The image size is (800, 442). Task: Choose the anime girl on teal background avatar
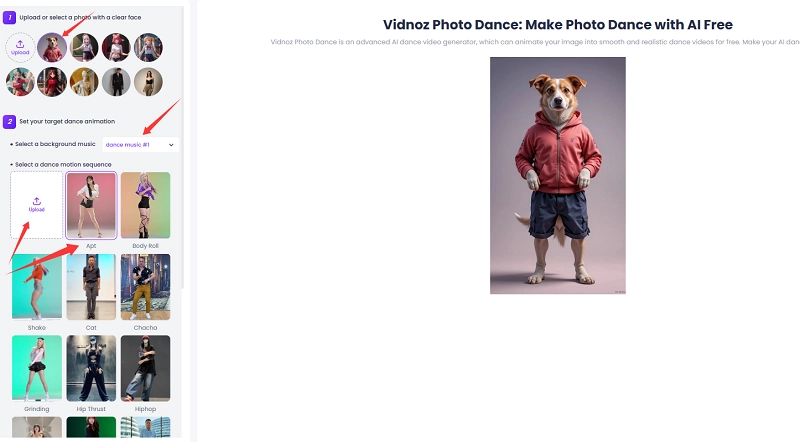coord(20,82)
